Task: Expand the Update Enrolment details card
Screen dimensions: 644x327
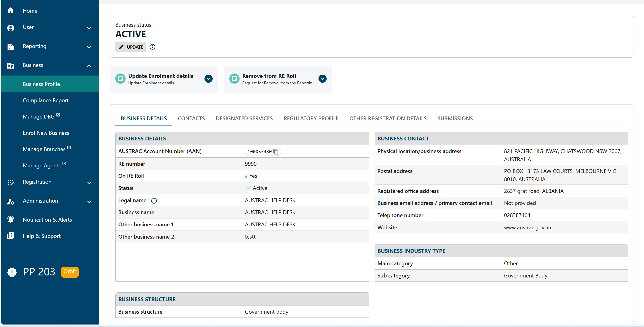Action: tap(209, 78)
